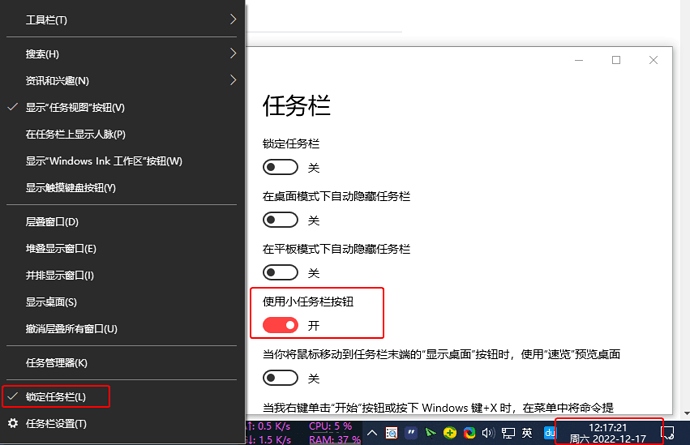Expand the 资讯和兴趣(N) submenu arrow
The height and width of the screenshot is (445, 690).
point(233,81)
